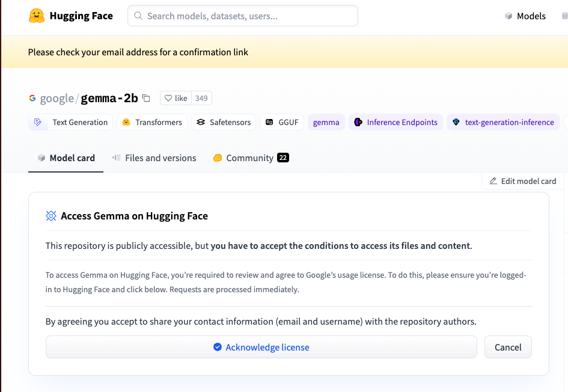Screen dimensions: 568x392
Task: Click the Files and versions list icon
Action: tap(116, 158)
